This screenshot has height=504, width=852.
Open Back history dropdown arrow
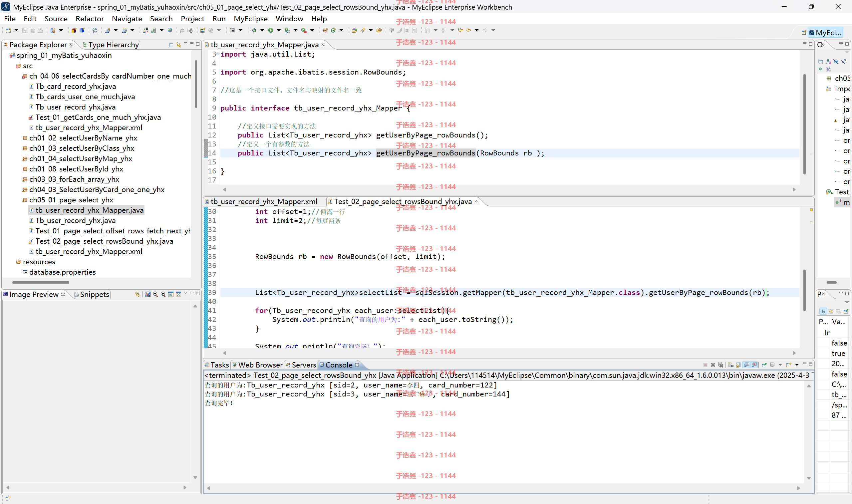tap(477, 30)
